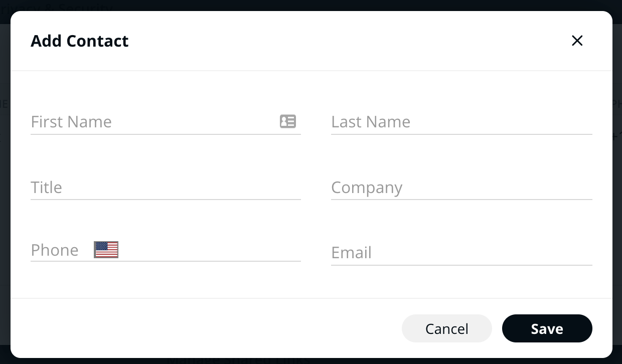Click the Company placeholder text

pyautogui.click(x=367, y=188)
